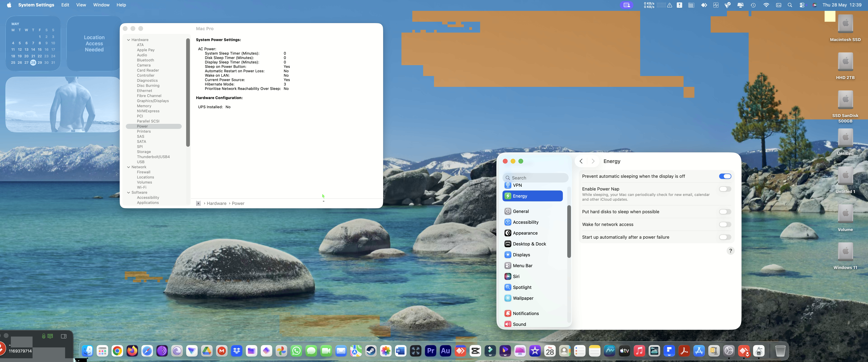
Task: Toggle put hard disks to sleep
Action: tap(725, 212)
